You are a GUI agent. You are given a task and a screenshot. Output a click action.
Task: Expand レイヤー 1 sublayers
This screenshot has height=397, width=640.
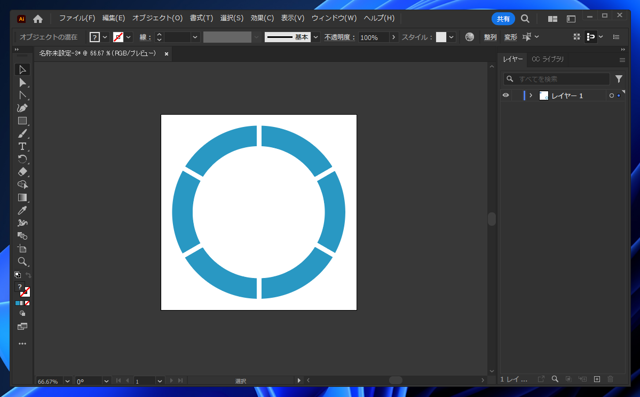[x=531, y=95]
